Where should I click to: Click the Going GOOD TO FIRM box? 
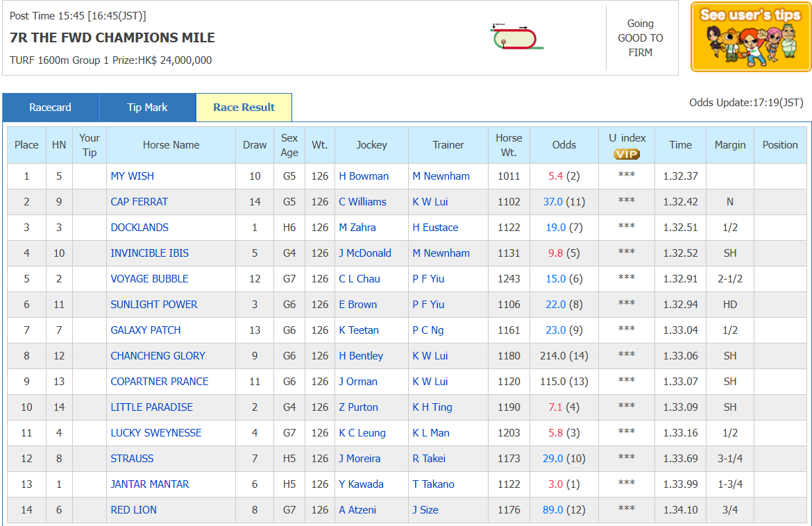tap(641, 37)
